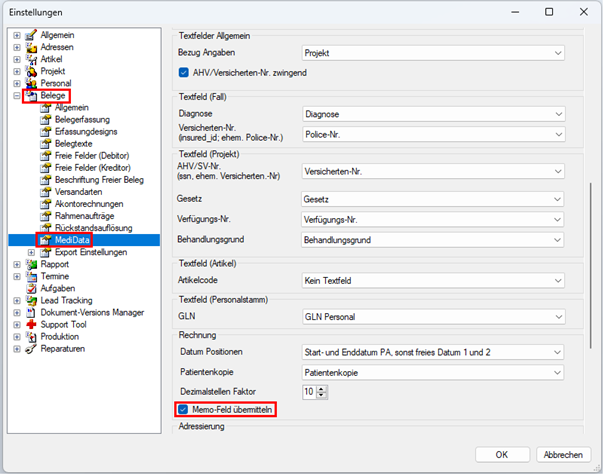This screenshot has width=605, height=475.
Task: Click the Rahmenaufträge settings icon
Action: (46, 216)
